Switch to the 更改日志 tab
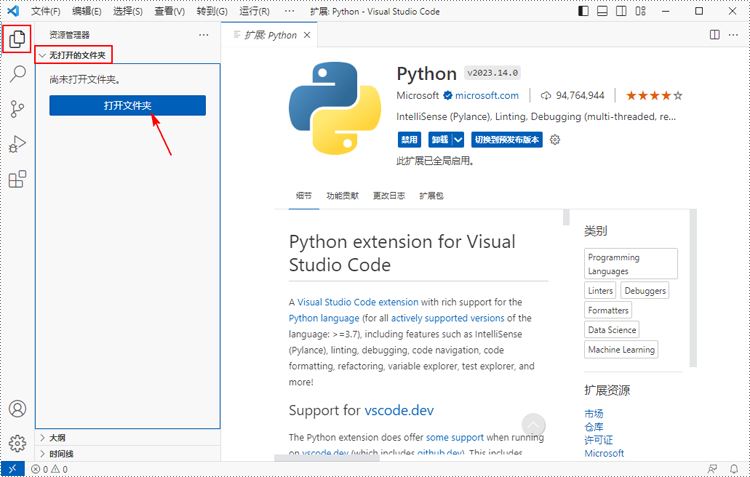This screenshot has width=750, height=477. tap(387, 196)
